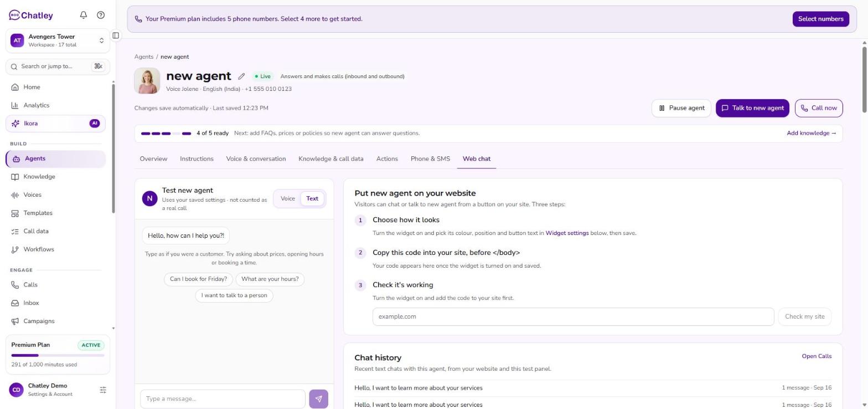Focus the Type a message field
Image resolution: width=868 pixels, height=409 pixels.
click(x=223, y=399)
